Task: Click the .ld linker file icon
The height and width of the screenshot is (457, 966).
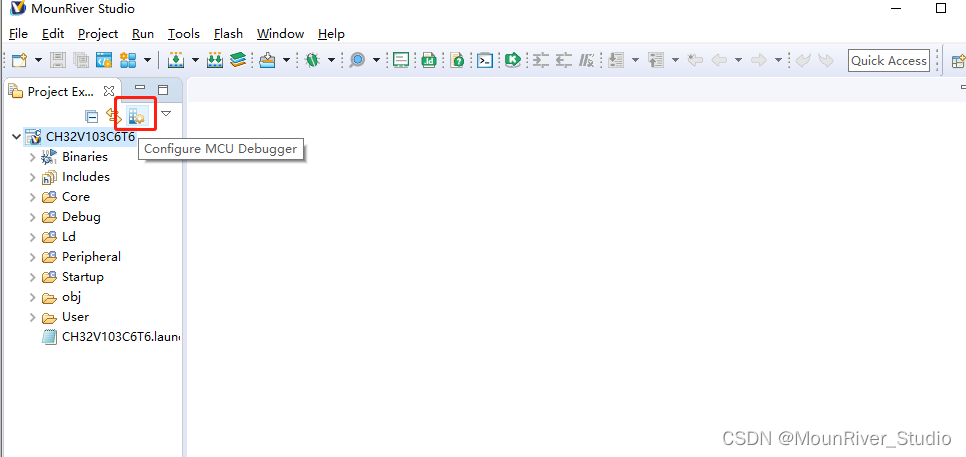Action: (429, 60)
